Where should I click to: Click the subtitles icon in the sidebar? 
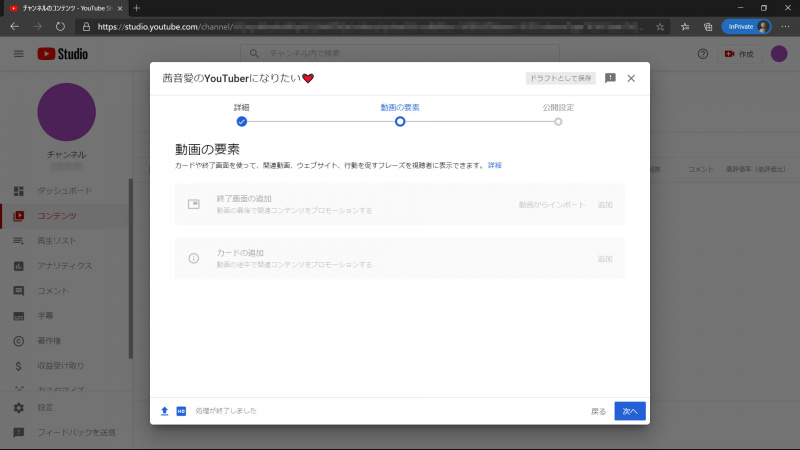18,316
